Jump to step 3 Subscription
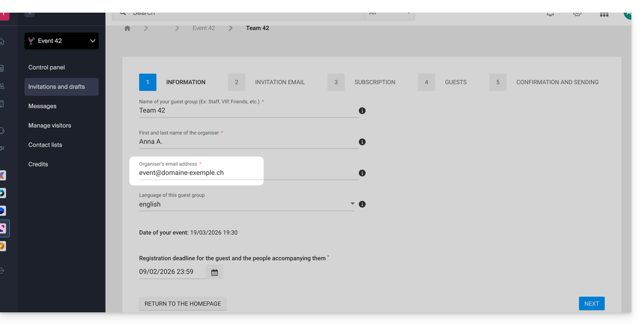Image resolution: width=644 pixels, height=325 pixels. point(361,82)
